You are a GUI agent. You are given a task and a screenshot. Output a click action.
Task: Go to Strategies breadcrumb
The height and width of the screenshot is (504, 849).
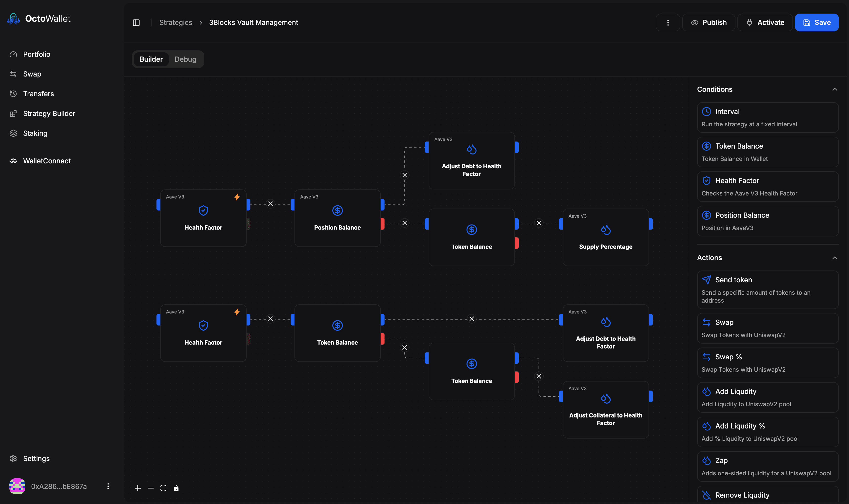point(176,22)
